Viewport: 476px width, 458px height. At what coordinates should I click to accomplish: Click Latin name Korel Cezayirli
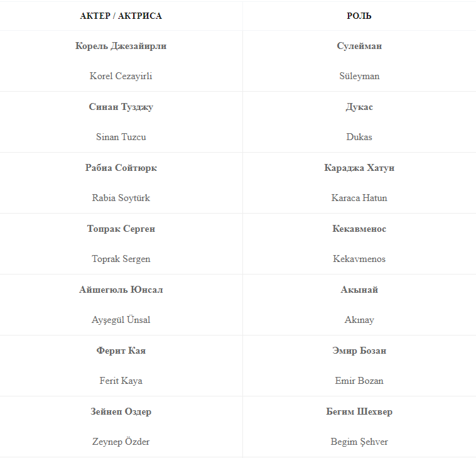click(x=121, y=76)
